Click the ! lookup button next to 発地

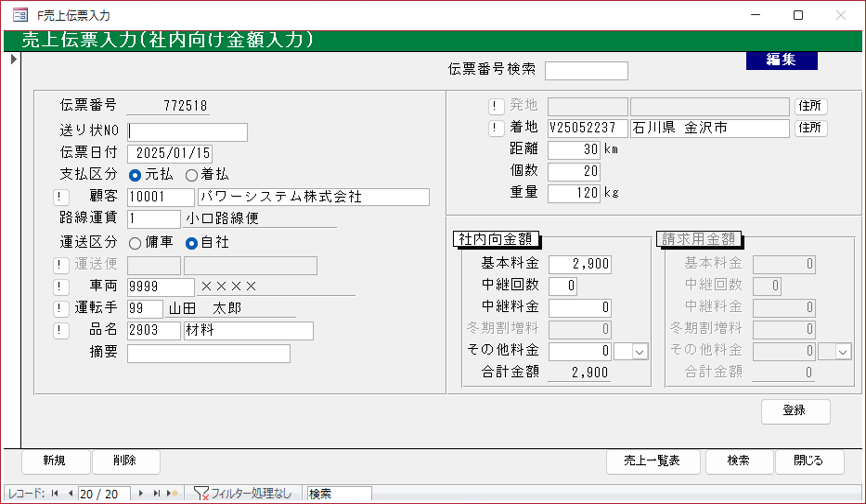(496, 106)
